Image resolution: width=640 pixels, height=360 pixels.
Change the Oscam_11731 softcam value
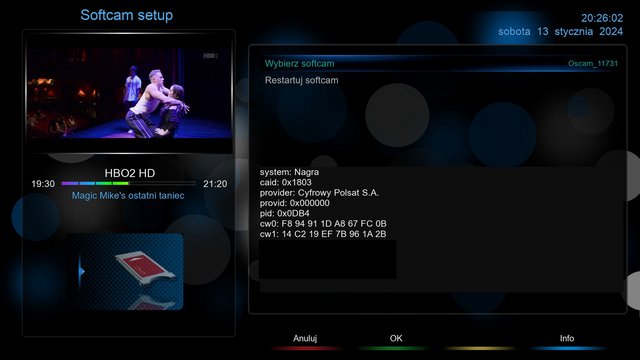click(593, 64)
